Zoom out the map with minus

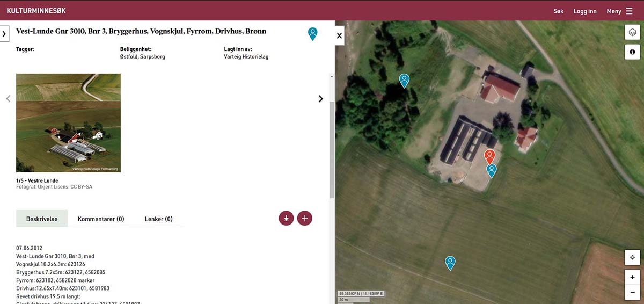633,293
